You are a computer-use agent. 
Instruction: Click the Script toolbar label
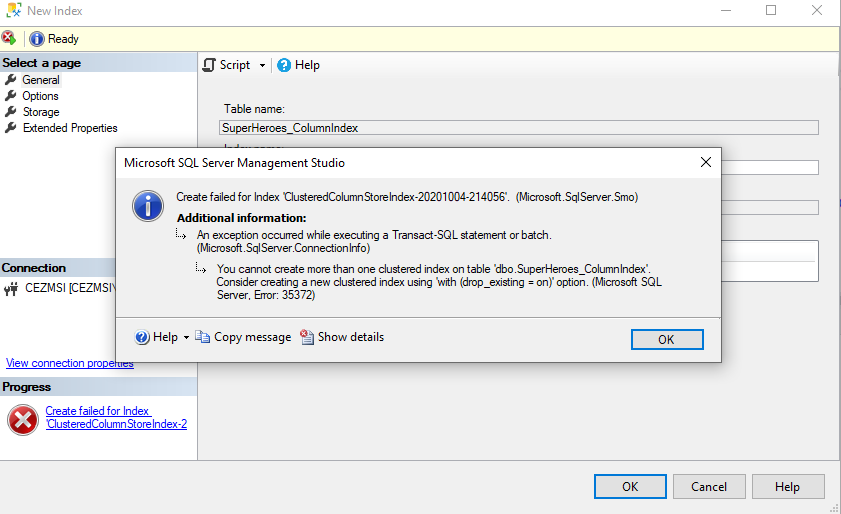point(234,65)
